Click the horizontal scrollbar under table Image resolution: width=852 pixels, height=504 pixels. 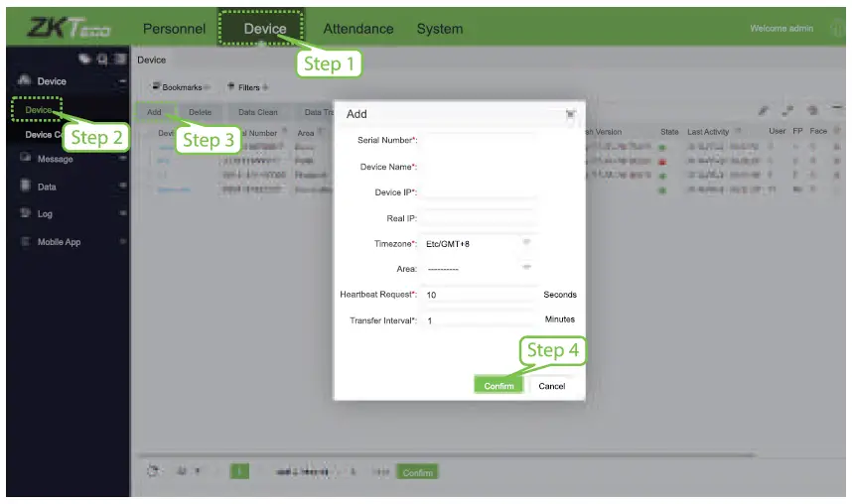446,455
